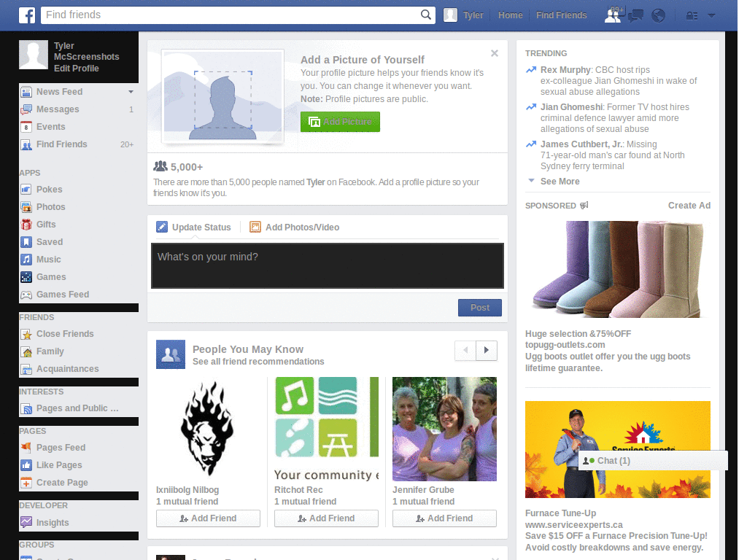747x560 pixels.
Task: Add Jennifer Grube as friend
Action: (444, 518)
